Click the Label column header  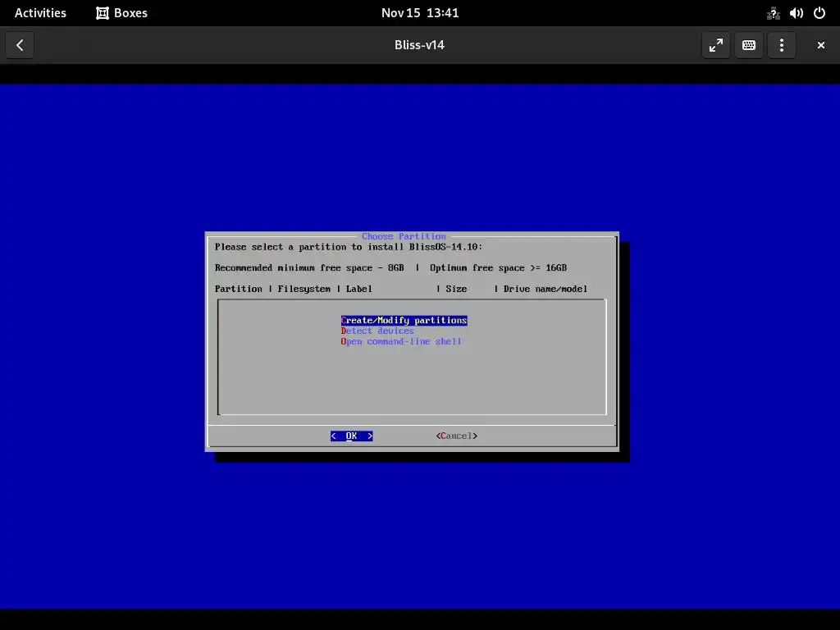point(359,289)
